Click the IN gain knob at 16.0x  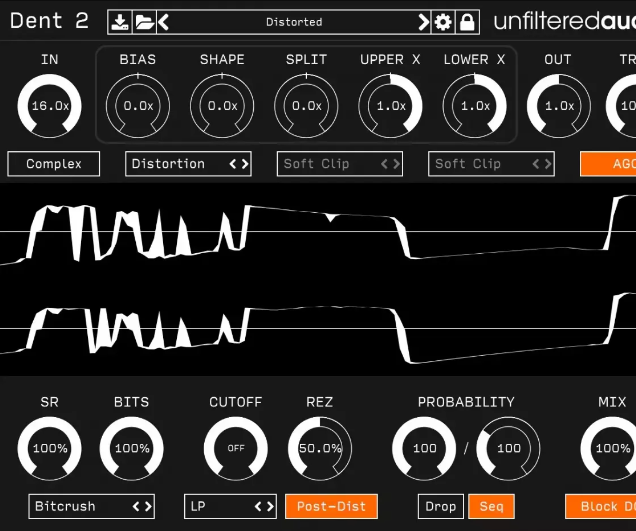point(49,106)
